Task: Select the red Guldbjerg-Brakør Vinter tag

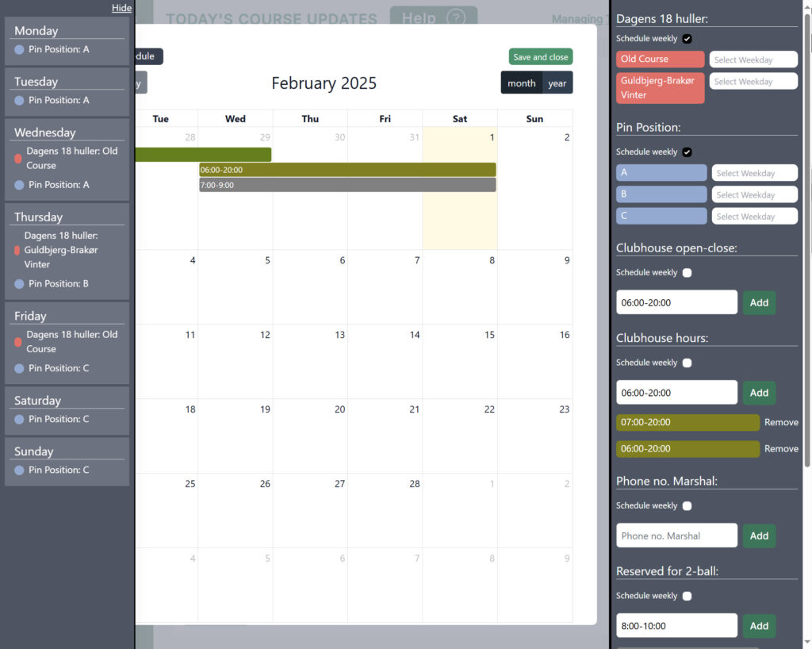Action: [x=661, y=88]
